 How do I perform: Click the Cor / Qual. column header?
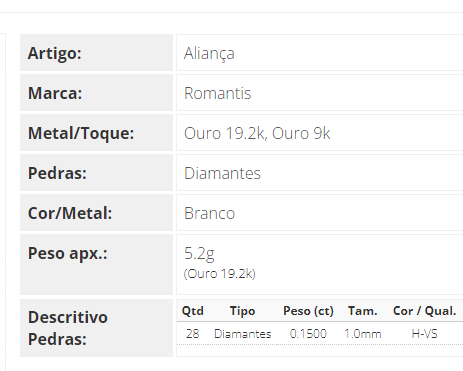pos(424,311)
